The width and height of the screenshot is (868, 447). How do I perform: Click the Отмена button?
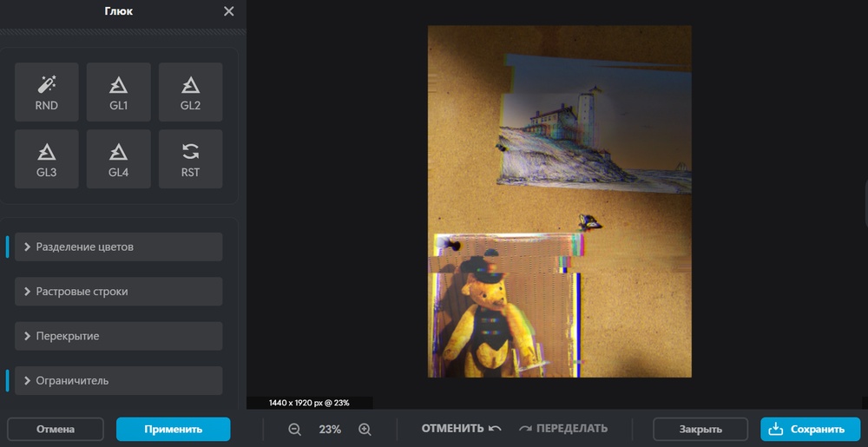point(56,430)
